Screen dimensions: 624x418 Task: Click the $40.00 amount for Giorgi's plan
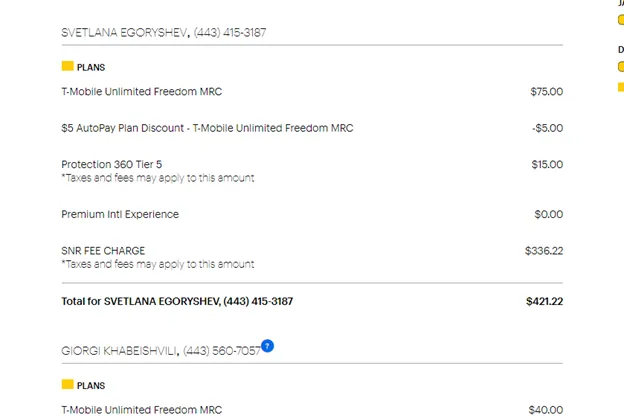pyautogui.click(x=546, y=410)
